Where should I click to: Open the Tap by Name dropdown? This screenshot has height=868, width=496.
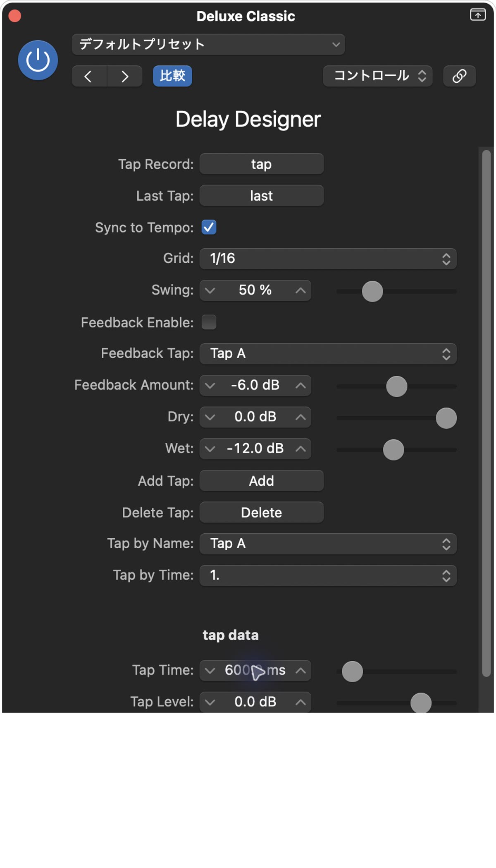click(x=328, y=544)
